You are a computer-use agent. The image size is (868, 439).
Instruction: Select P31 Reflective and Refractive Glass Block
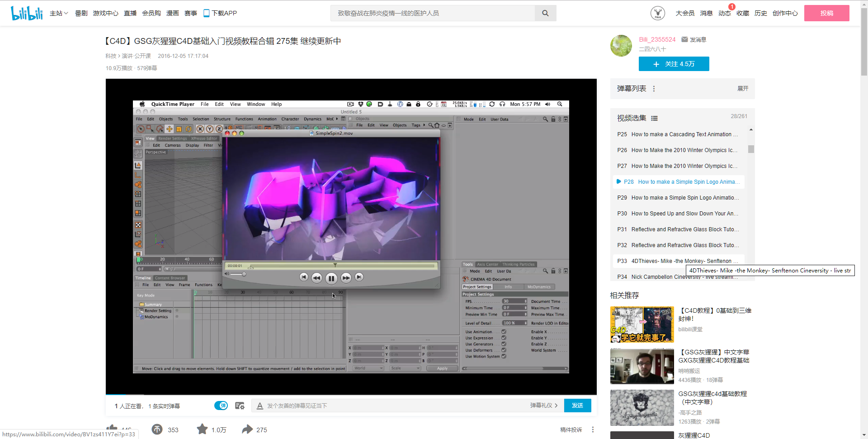pyautogui.click(x=678, y=229)
